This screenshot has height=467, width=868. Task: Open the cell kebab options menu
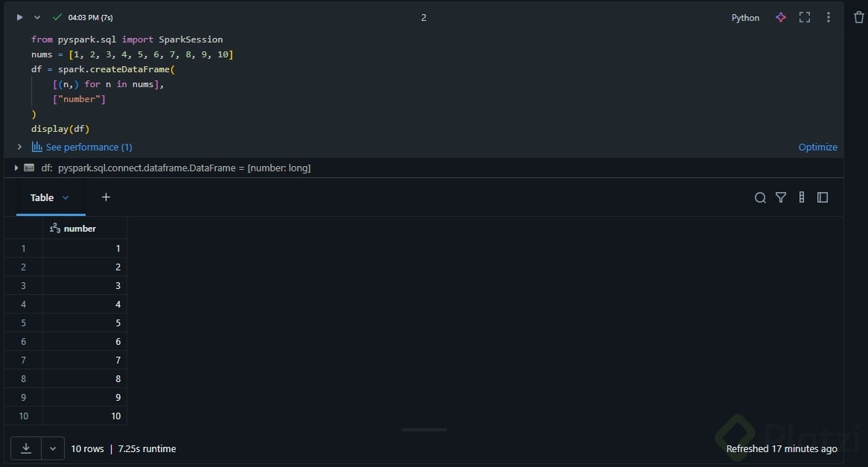[x=829, y=17]
